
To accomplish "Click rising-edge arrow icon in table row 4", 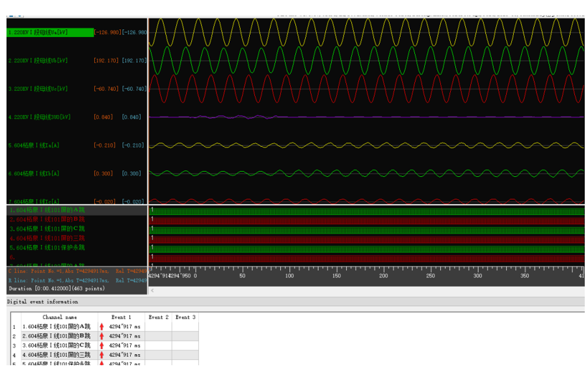I will coord(101,355).
